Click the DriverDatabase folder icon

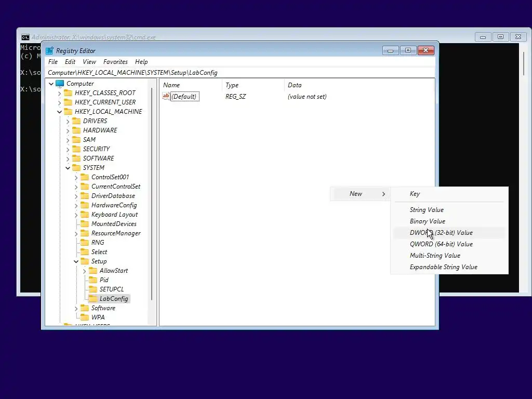pos(85,196)
